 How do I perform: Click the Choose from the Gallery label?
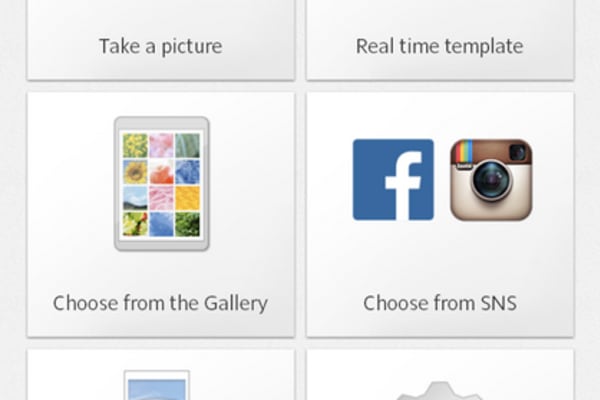[160, 303]
